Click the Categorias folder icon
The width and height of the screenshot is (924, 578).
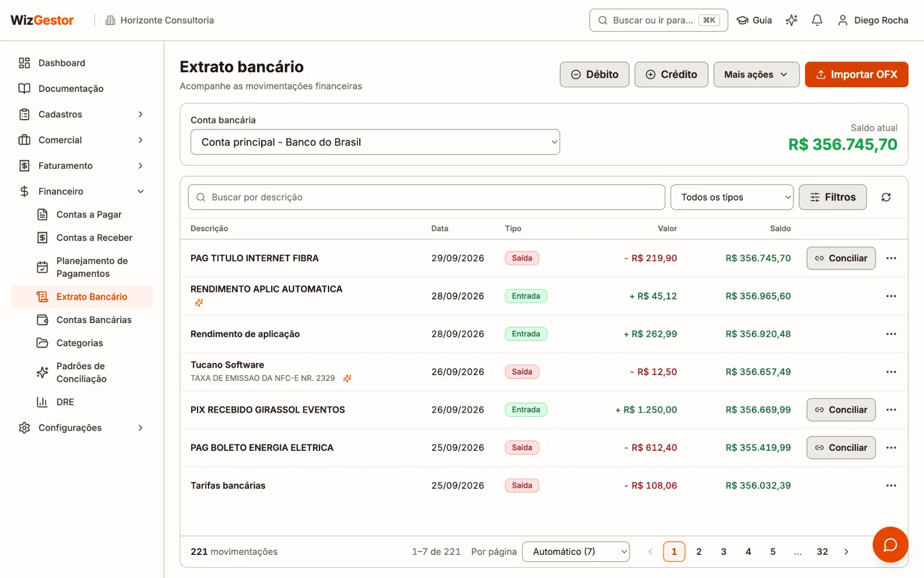click(42, 343)
